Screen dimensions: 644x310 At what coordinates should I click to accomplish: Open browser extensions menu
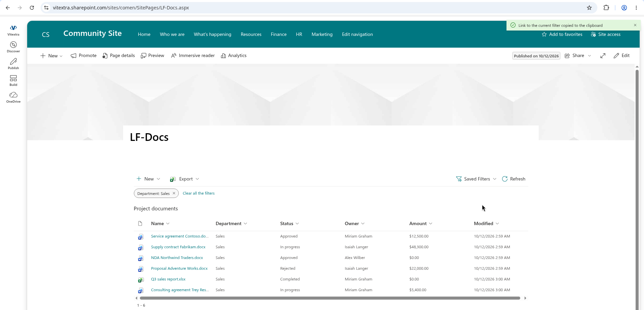coord(606,8)
